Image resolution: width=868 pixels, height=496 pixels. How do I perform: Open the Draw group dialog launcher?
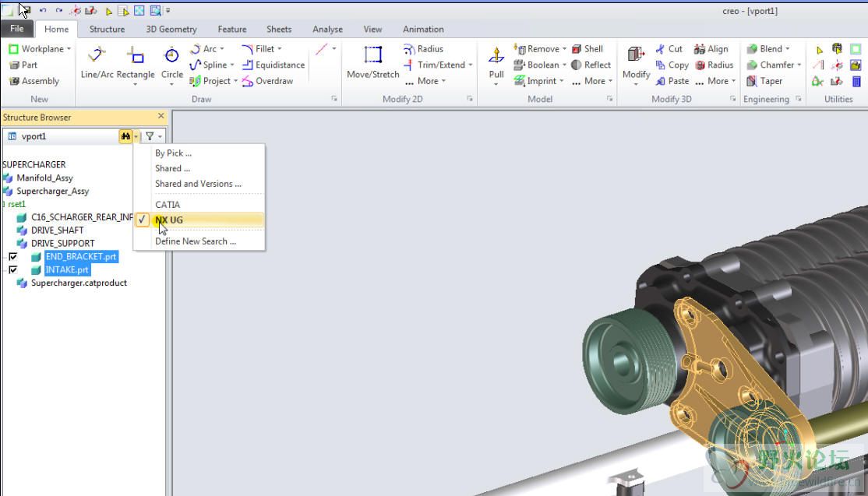pyautogui.click(x=334, y=99)
